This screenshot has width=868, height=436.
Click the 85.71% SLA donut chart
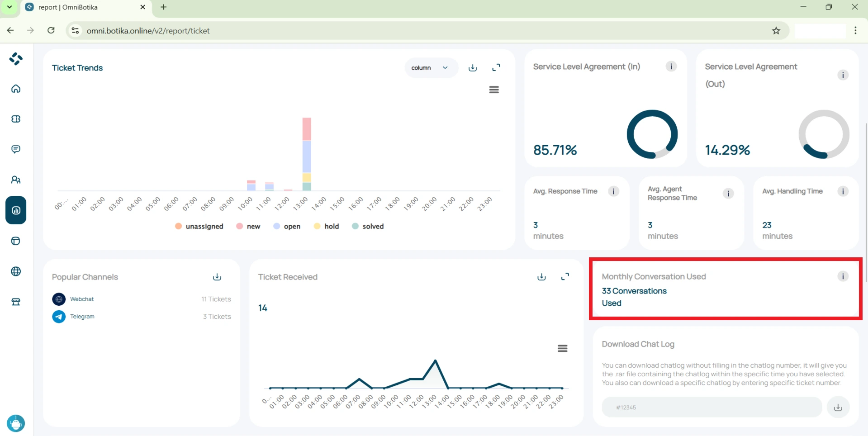pyautogui.click(x=652, y=134)
